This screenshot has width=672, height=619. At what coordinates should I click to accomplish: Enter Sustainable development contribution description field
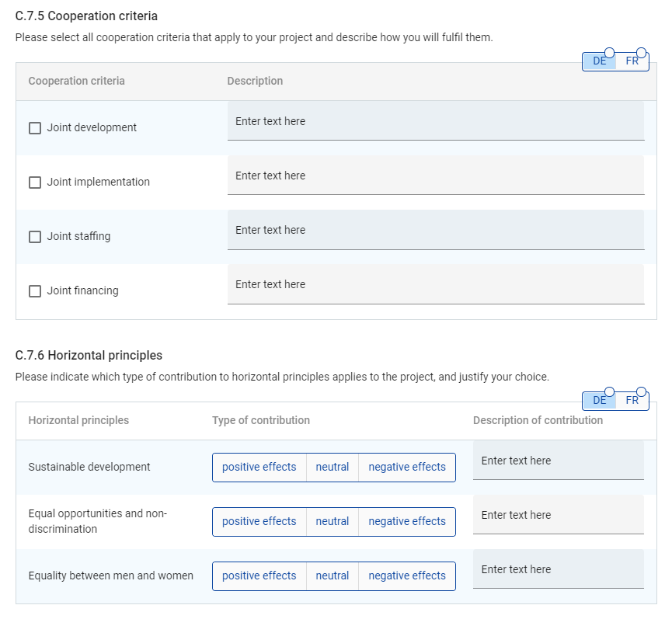558,461
